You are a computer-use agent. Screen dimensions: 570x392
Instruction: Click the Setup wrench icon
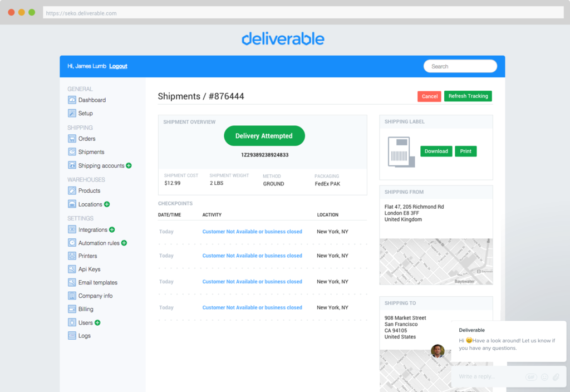tap(72, 113)
